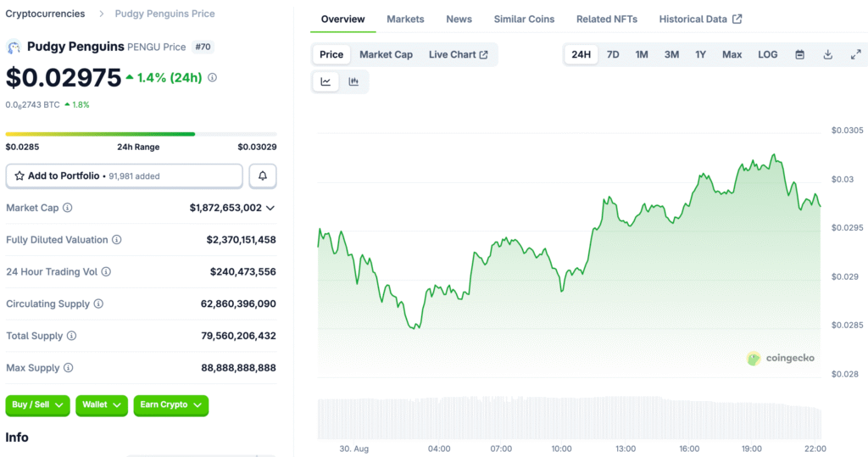Open Fully Diluted Valuation info icon
868x457 pixels.
(x=116, y=240)
